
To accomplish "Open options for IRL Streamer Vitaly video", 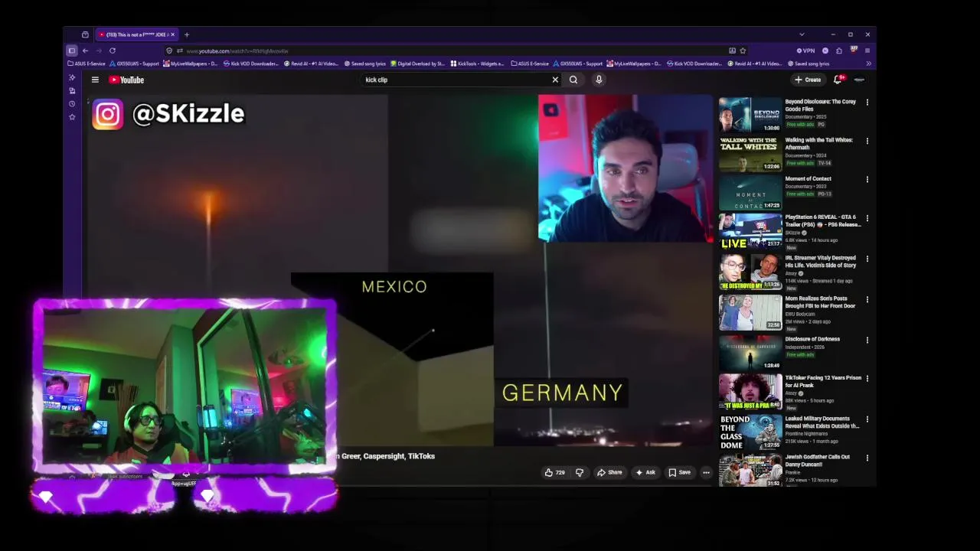I will click(x=867, y=259).
